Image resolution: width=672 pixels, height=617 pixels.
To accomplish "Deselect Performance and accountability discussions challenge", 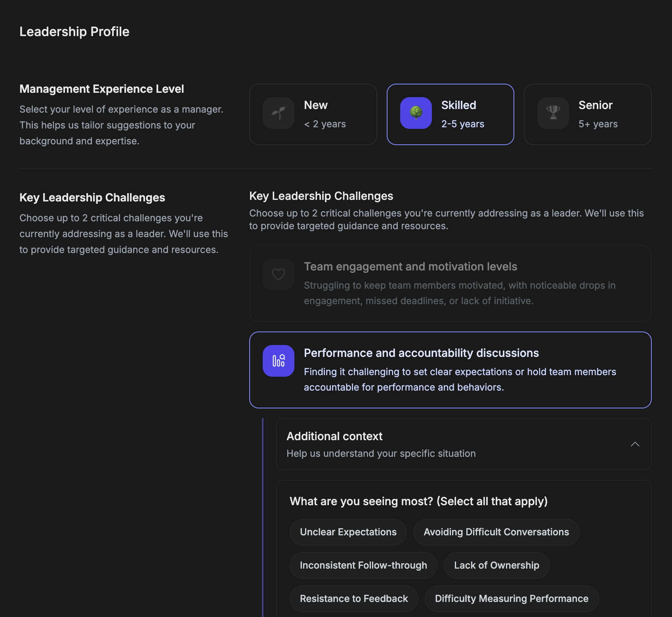I will pyautogui.click(x=450, y=370).
